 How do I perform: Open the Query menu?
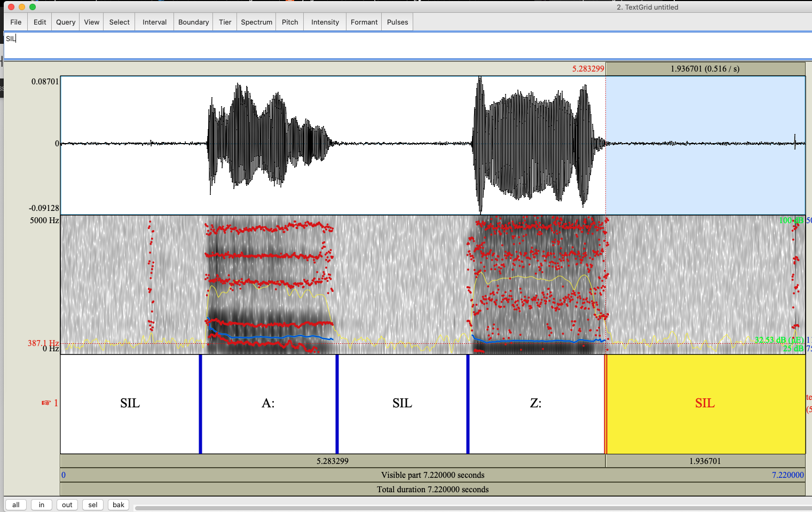(x=66, y=22)
